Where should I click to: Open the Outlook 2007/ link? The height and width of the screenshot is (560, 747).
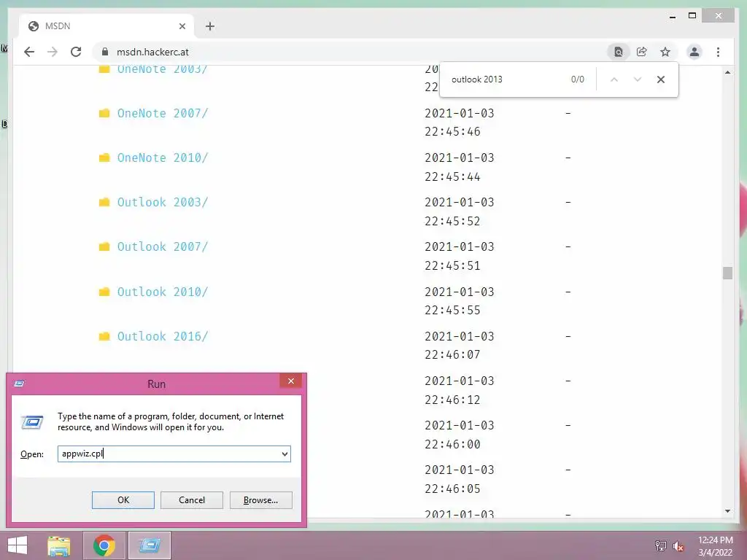(x=163, y=246)
